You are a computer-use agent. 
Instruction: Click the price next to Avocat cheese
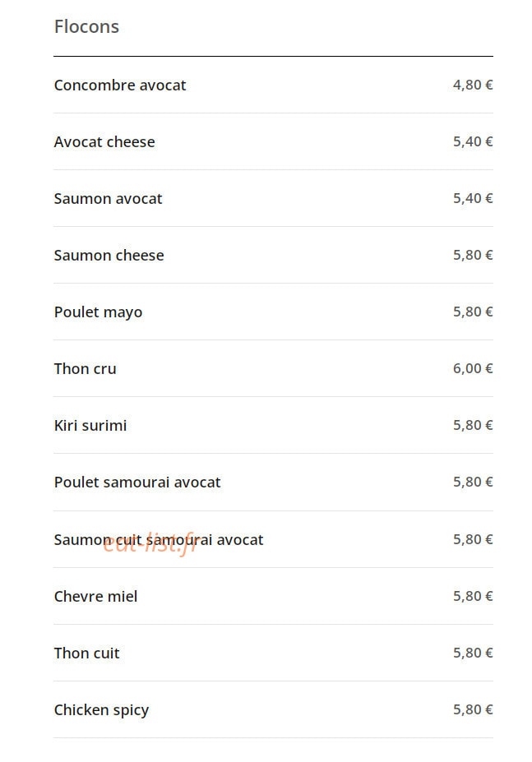tap(473, 142)
